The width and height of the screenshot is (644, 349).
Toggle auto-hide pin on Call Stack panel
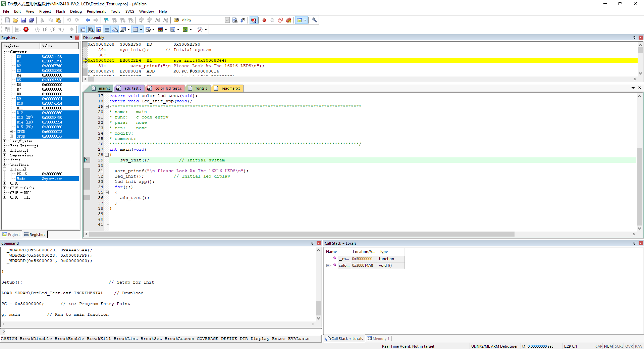[x=634, y=243]
